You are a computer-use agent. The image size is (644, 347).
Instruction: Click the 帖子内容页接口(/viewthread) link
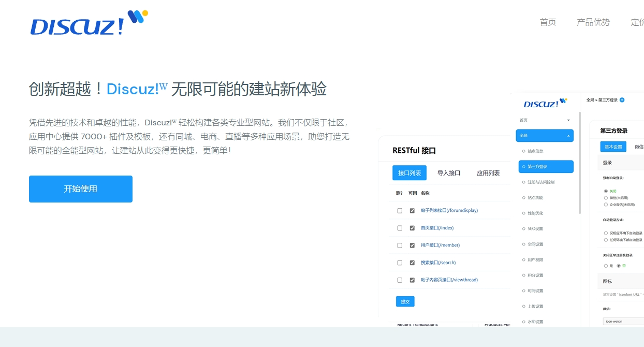(449, 280)
